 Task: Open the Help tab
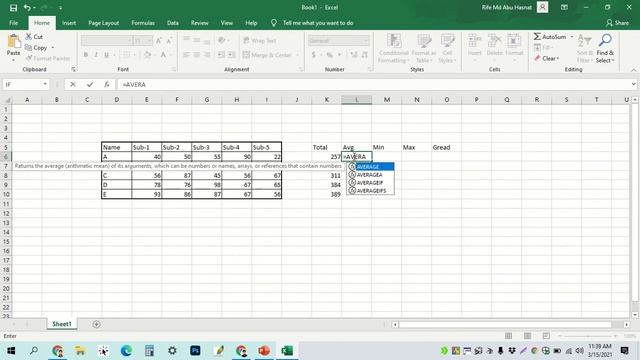pyautogui.click(x=251, y=23)
